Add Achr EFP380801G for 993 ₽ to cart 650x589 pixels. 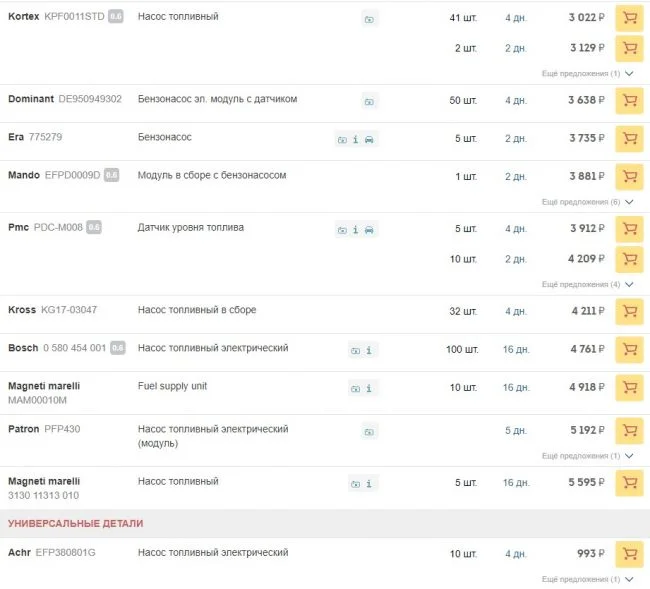(x=629, y=554)
